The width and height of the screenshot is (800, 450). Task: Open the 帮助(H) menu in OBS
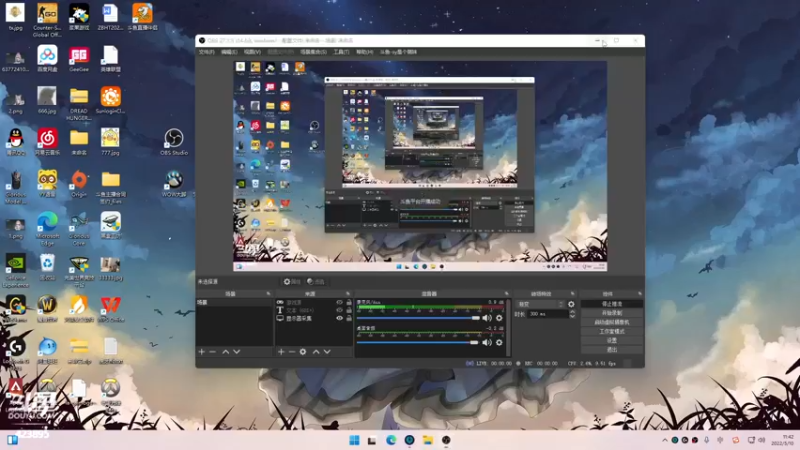pos(364,52)
